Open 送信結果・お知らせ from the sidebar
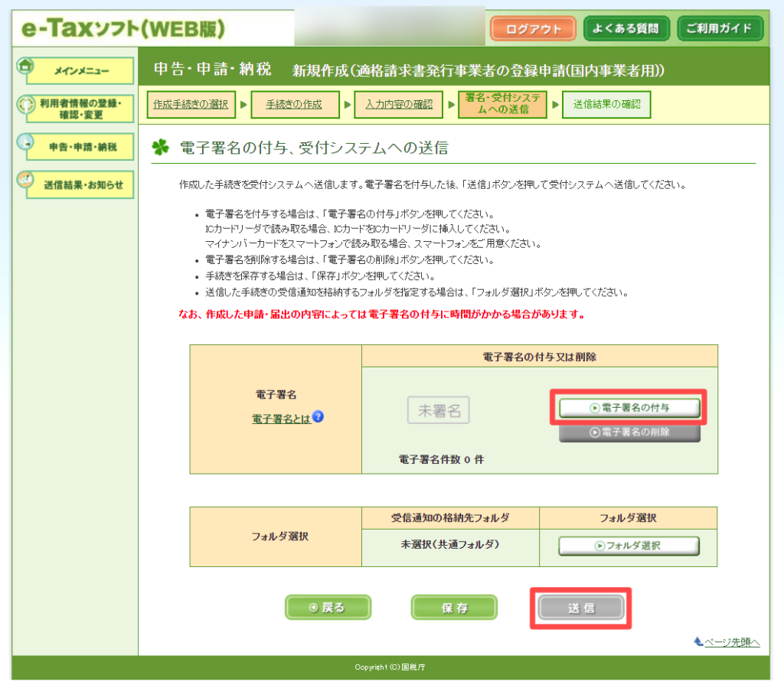This screenshot has width=784, height=688. 81,184
